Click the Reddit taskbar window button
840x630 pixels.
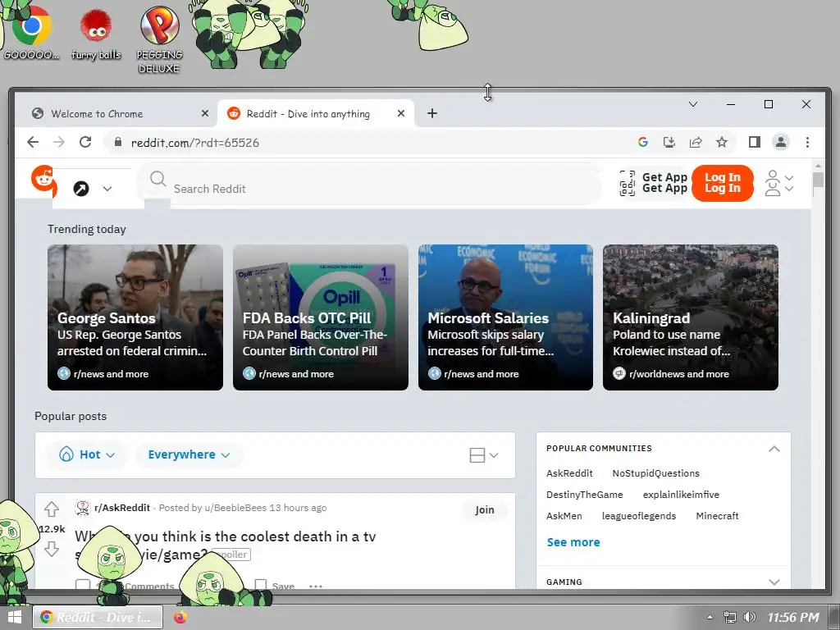(98, 617)
